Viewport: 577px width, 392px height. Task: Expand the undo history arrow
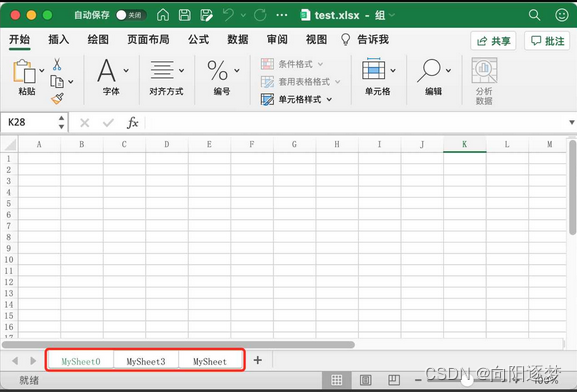[x=243, y=15]
